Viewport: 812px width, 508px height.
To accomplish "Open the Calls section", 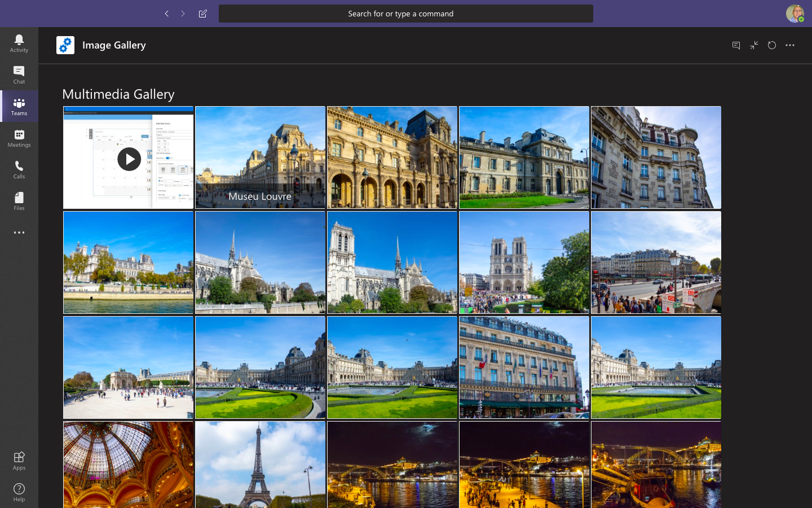I will point(19,169).
